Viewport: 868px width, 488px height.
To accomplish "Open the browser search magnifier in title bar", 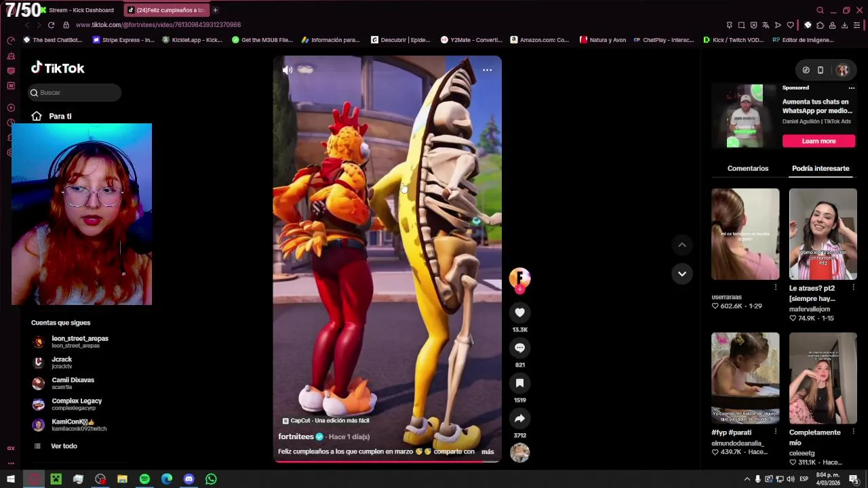I will click(x=820, y=10).
